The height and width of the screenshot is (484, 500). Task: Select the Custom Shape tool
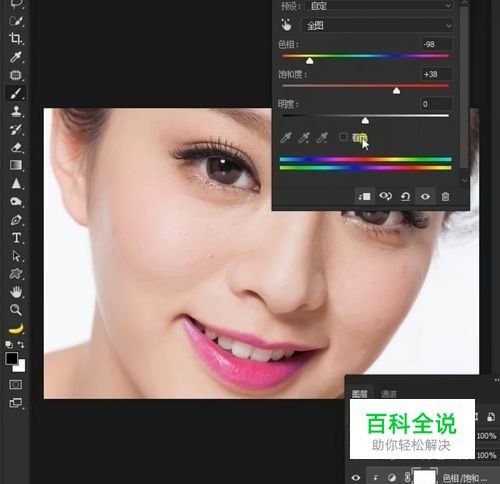(16, 274)
